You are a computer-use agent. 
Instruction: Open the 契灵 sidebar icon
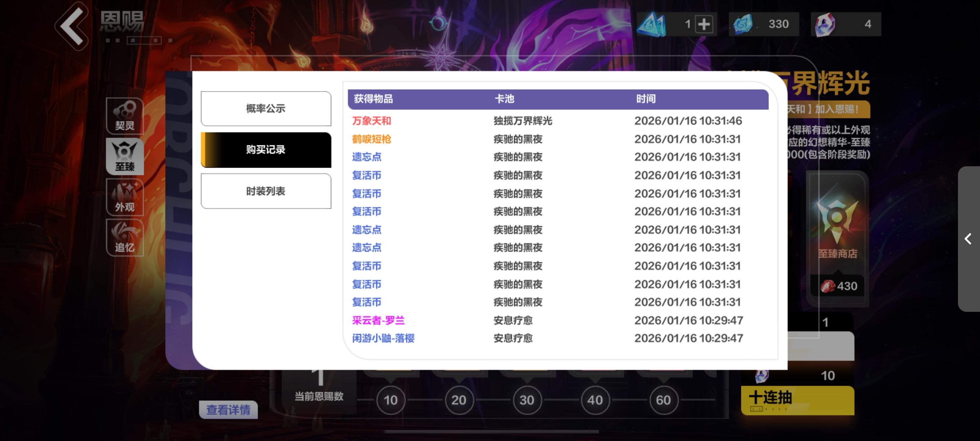tap(125, 116)
